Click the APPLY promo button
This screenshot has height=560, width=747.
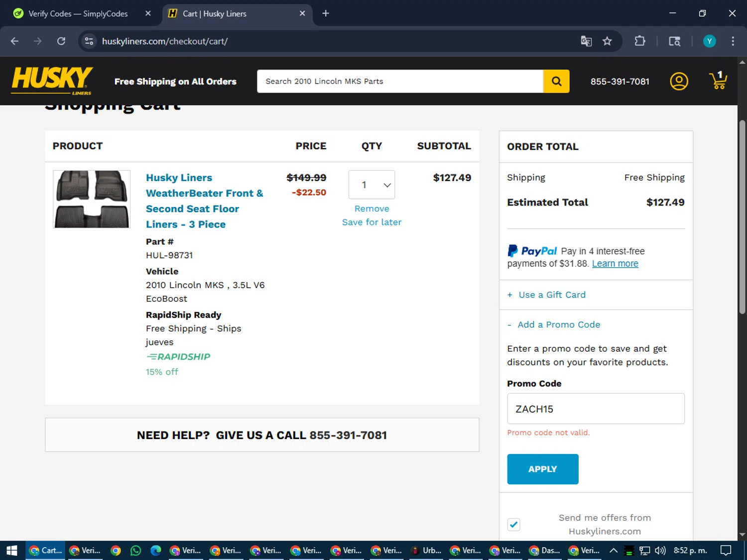point(543,469)
